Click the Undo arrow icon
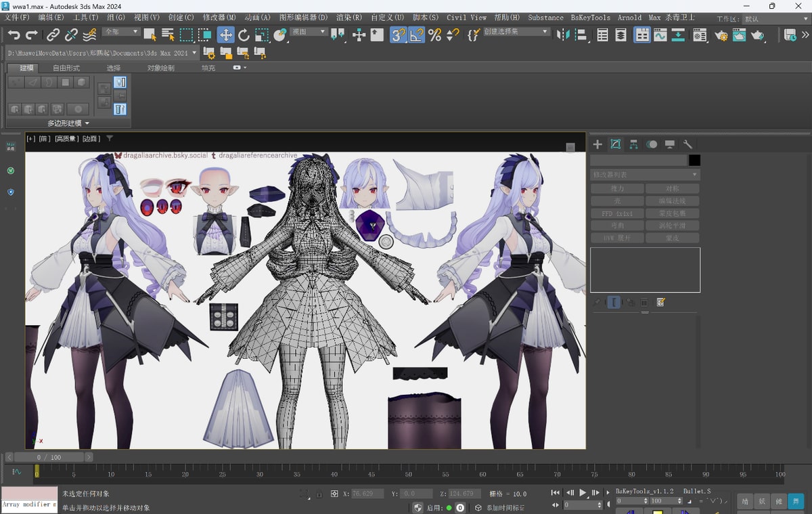This screenshot has height=514, width=812. pyautogui.click(x=14, y=35)
